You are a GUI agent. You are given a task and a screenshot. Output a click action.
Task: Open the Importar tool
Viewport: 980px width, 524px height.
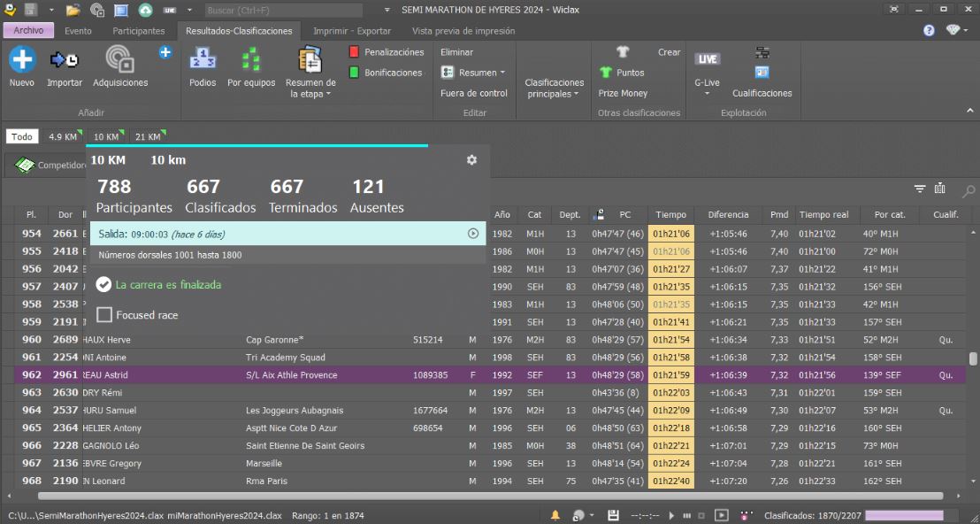click(64, 60)
